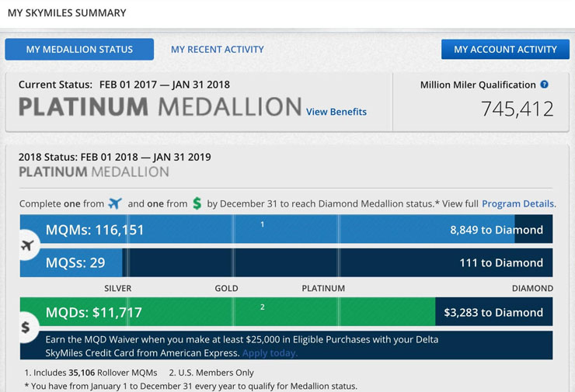This screenshot has height=392, width=575.
Task: Click the 8,849 to Diamond text
Action: [497, 230]
